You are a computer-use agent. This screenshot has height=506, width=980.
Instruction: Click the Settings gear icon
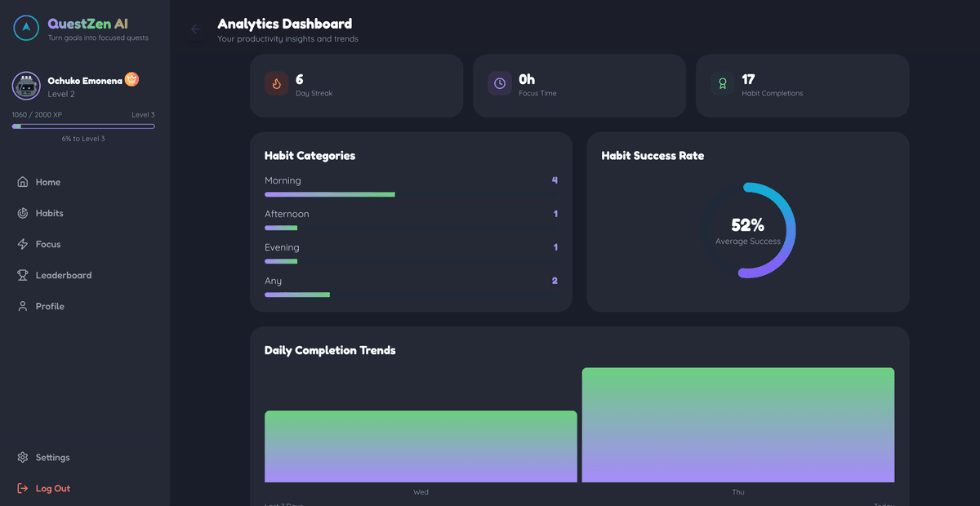[23, 458]
